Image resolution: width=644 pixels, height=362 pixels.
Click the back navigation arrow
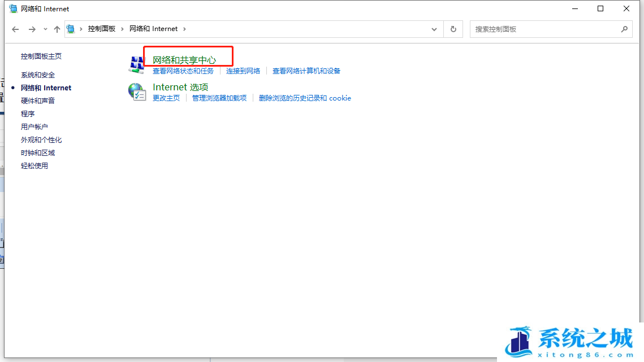pyautogui.click(x=15, y=28)
